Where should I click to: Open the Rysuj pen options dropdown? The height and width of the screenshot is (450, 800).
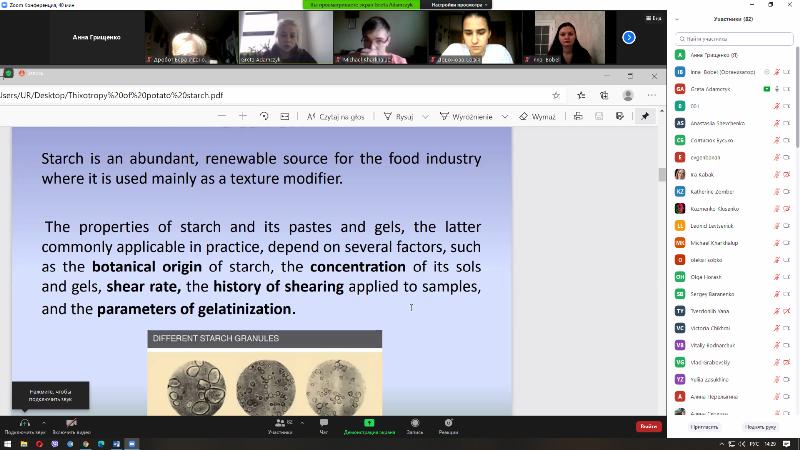click(x=425, y=117)
